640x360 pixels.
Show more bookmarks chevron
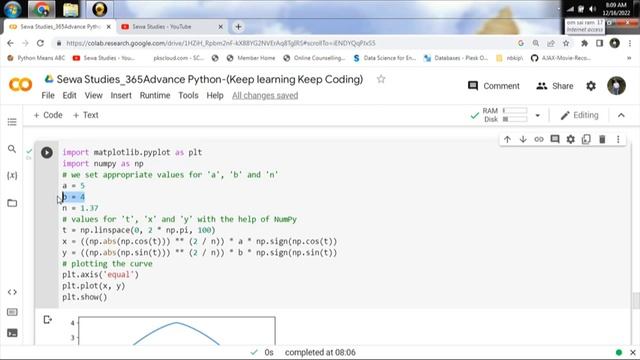(629, 58)
